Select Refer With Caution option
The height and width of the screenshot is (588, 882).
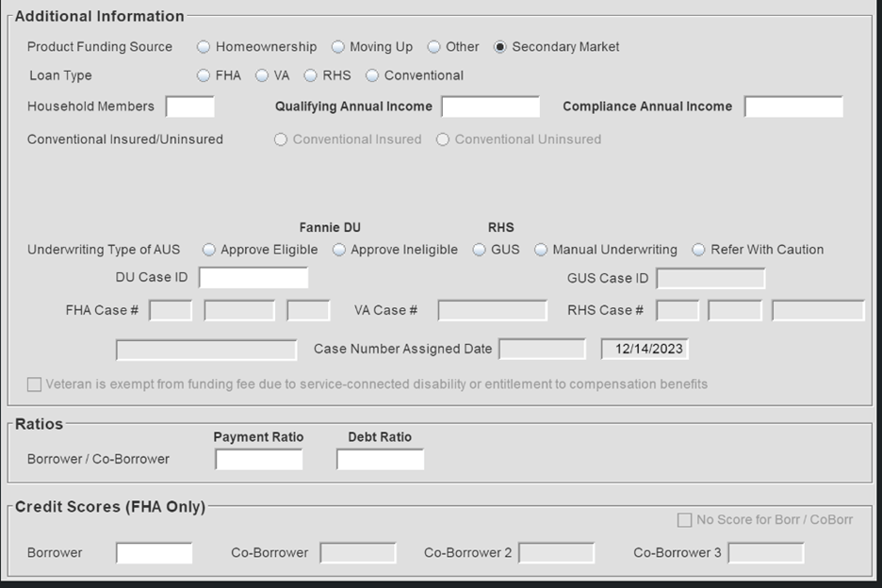[x=698, y=250]
